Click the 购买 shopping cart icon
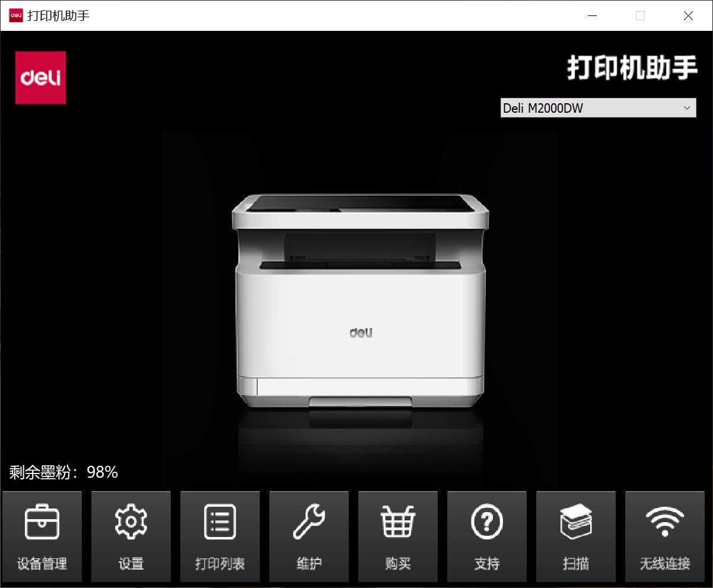The image size is (713, 588). pyautogui.click(x=398, y=523)
